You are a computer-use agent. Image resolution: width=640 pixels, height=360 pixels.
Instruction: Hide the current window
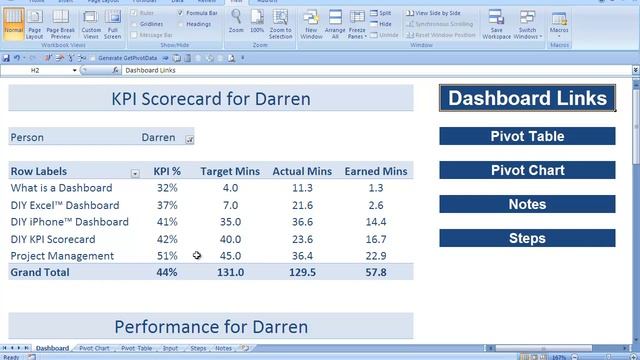(380, 24)
